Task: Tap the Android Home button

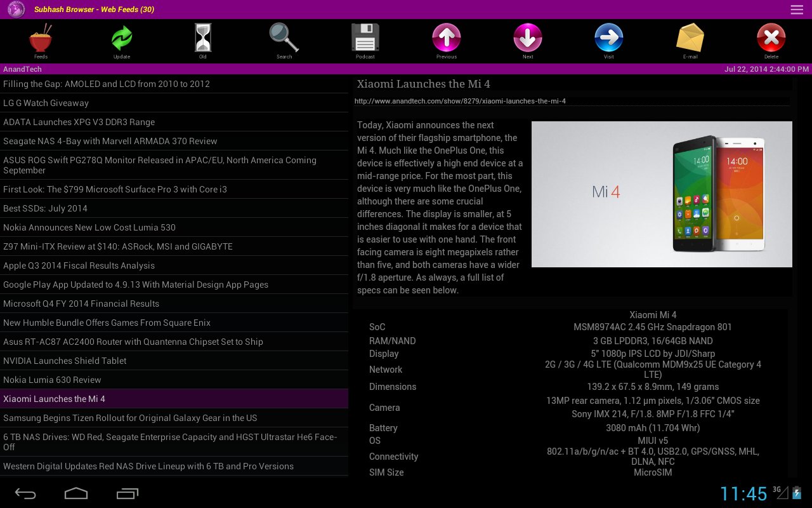Action: [76, 493]
